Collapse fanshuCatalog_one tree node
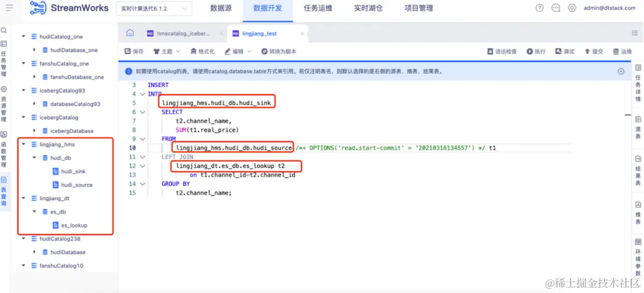Viewport: 644px width, 293px height. pyautogui.click(x=23, y=64)
